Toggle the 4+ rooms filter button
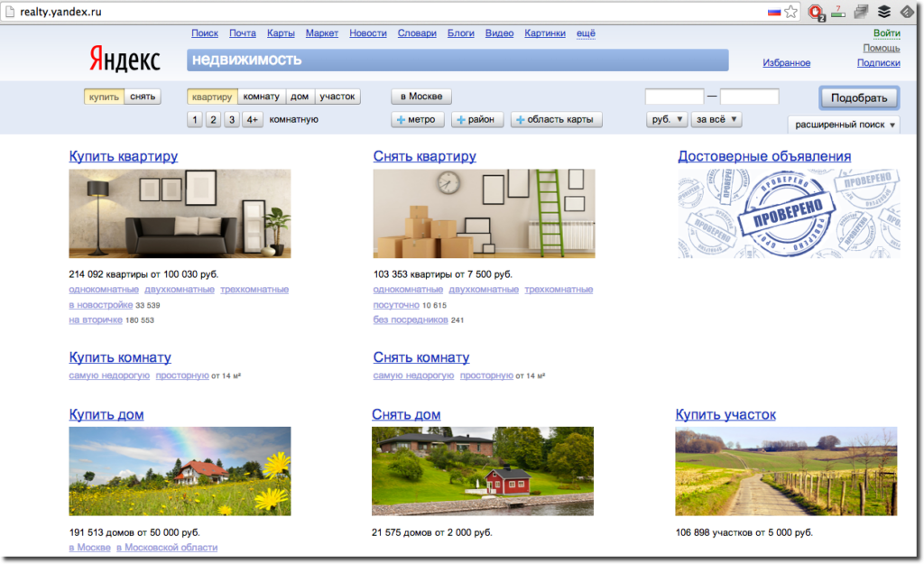924x564 pixels. click(252, 119)
